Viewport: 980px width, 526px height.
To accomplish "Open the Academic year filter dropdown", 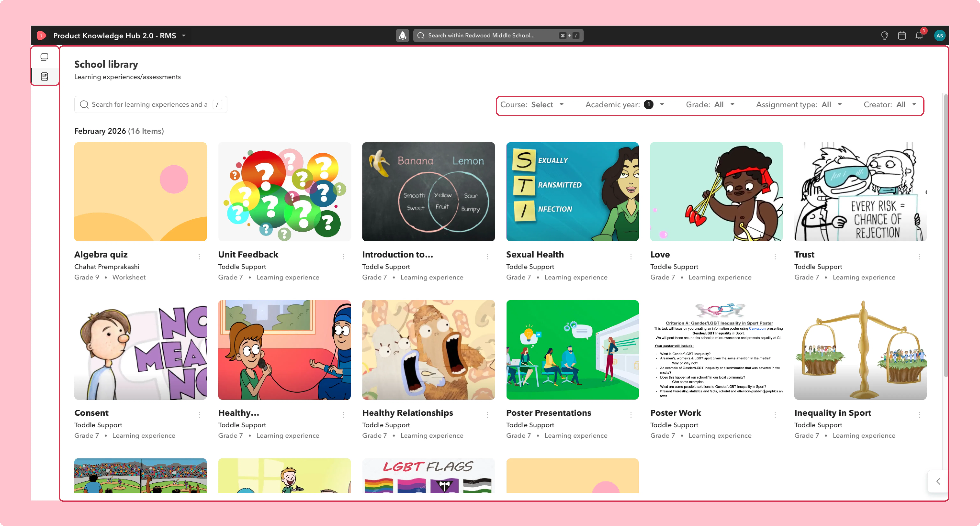I will coord(625,105).
